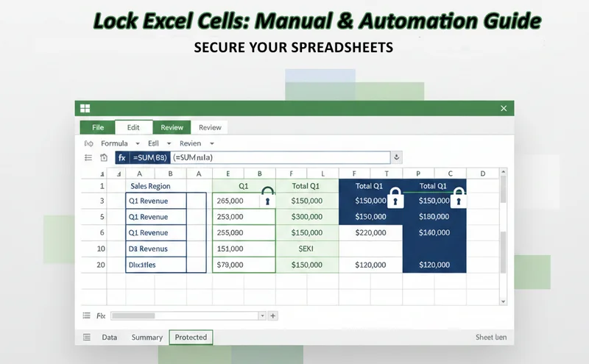Click the rightmost padlock icon in the dark blue column
The width and height of the screenshot is (589, 364).
point(458,197)
